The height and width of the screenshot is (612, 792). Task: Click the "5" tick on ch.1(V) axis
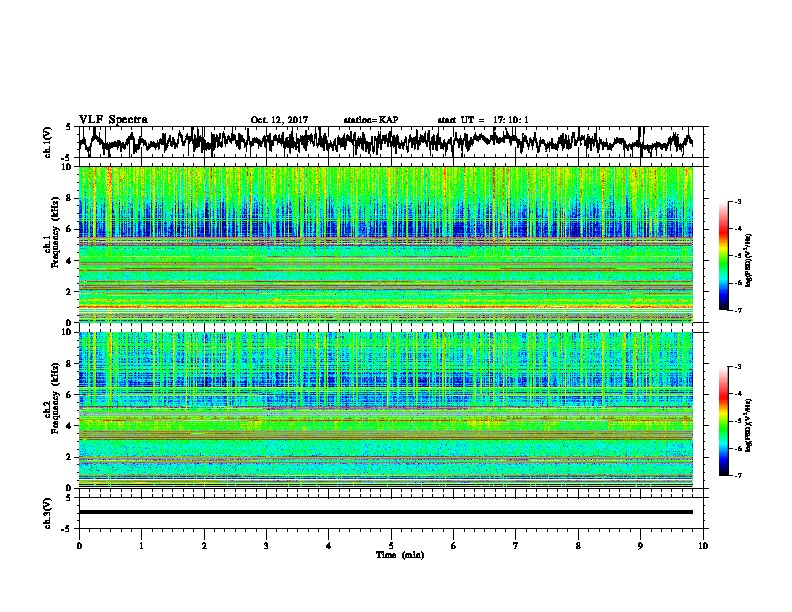coord(68,127)
